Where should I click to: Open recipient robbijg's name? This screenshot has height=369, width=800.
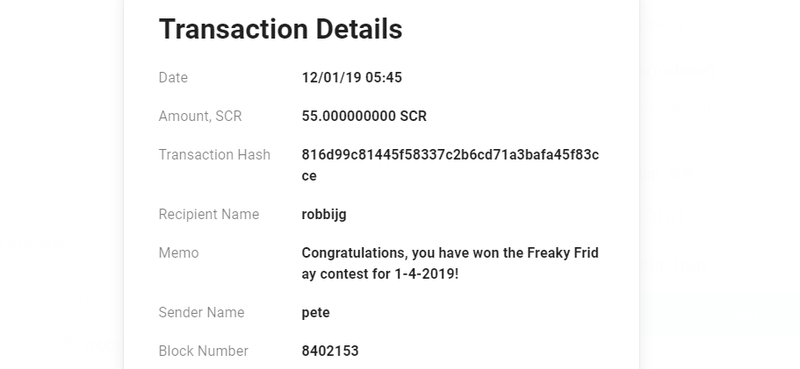pyautogui.click(x=324, y=214)
